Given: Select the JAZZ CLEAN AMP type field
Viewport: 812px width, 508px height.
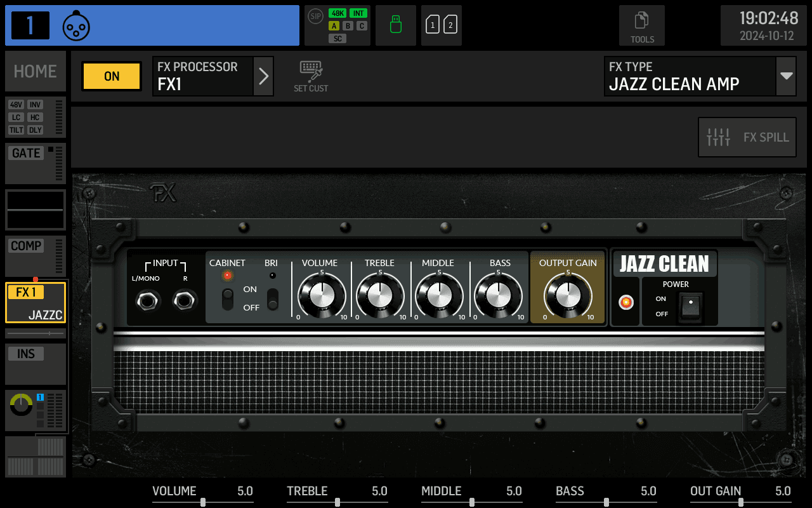Looking at the screenshot, I should click(690, 76).
